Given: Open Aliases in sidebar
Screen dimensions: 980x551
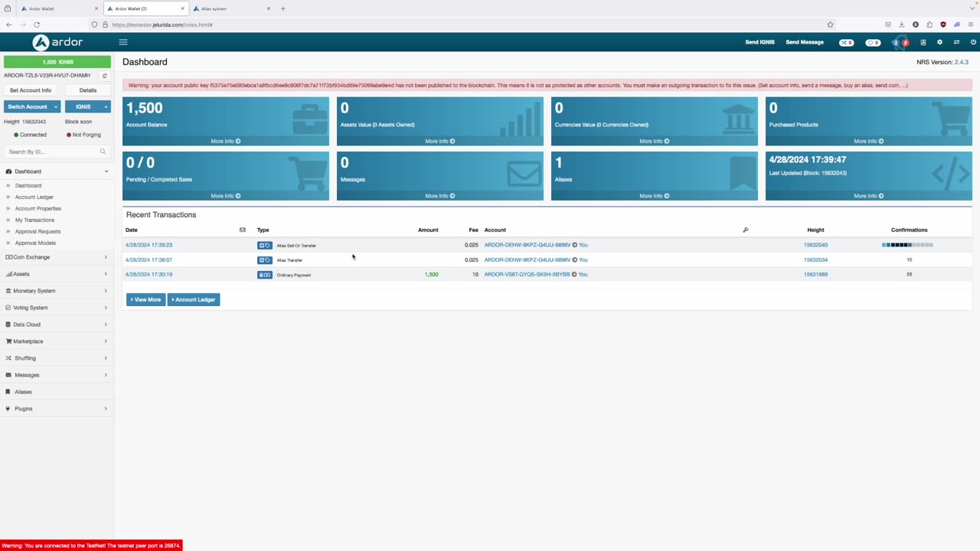Looking at the screenshot, I should pos(57,392).
